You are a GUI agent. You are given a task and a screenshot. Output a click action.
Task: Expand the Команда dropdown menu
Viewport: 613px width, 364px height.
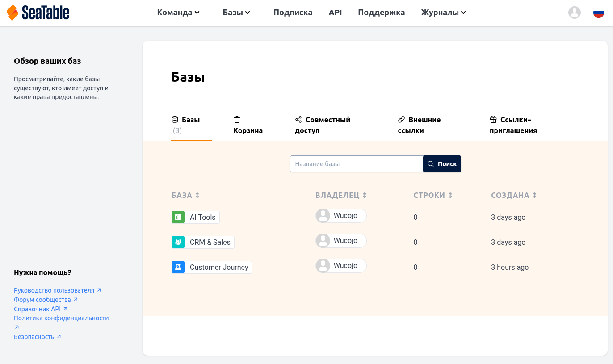pyautogui.click(x=178, y=13)
